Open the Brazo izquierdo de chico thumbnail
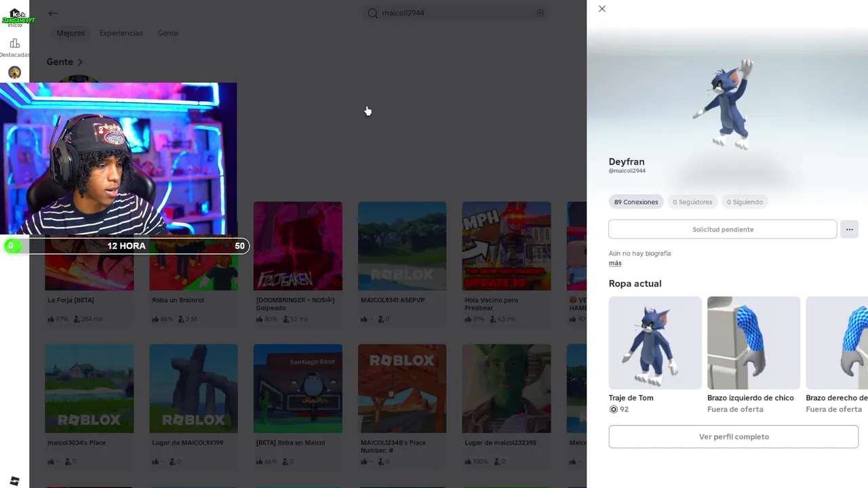This screenshot has width=868, height=488. point(753,343)
